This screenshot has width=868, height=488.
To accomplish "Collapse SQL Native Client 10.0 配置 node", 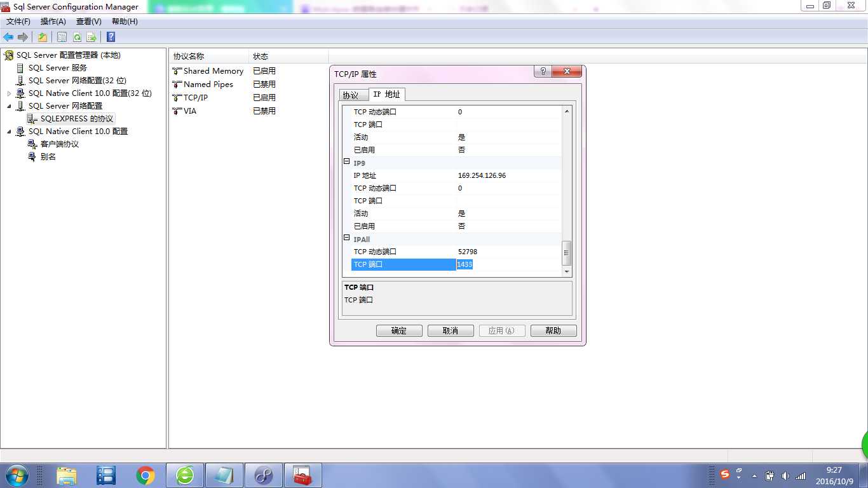I will pos(9,132).
